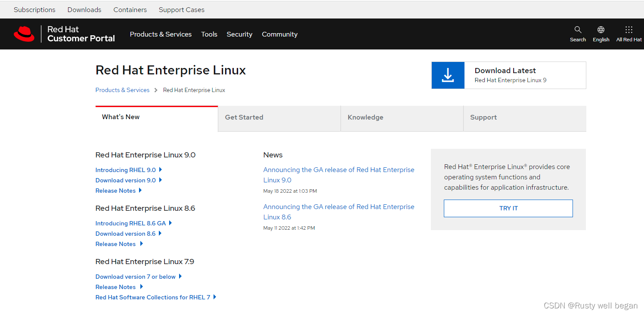Open Release Notes link for RHEL 9.0
This screenshot has height=314, width=644.
(x=115, y=191)
